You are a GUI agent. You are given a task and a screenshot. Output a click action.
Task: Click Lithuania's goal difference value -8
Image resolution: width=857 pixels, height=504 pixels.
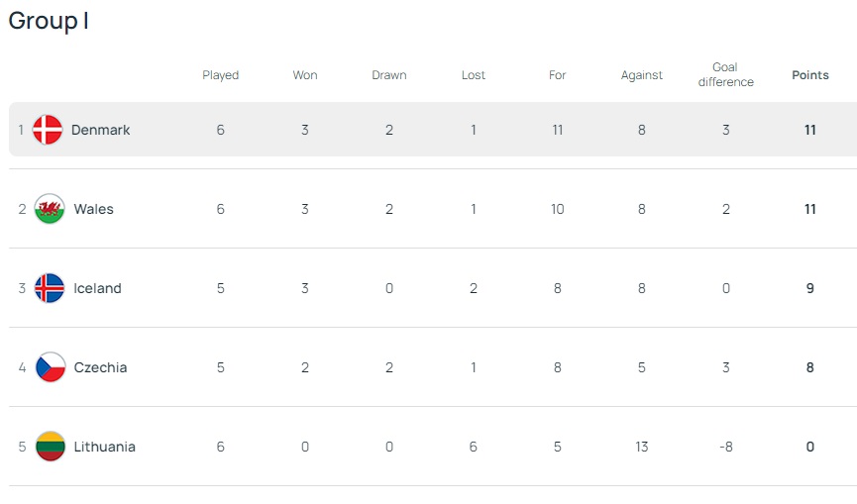(x=726, y=447)
